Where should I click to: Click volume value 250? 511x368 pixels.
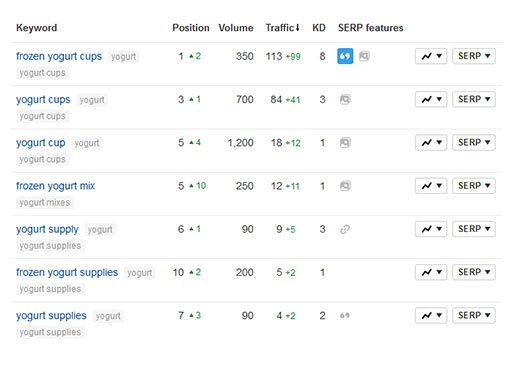[x=245, y=186]
